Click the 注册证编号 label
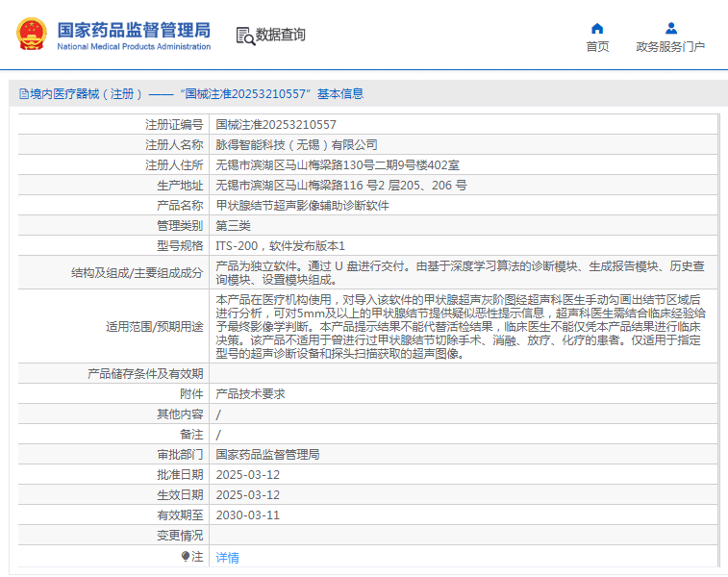Image resolution: width=728 pixels, height=577 pixels. (x=174, y=125)
